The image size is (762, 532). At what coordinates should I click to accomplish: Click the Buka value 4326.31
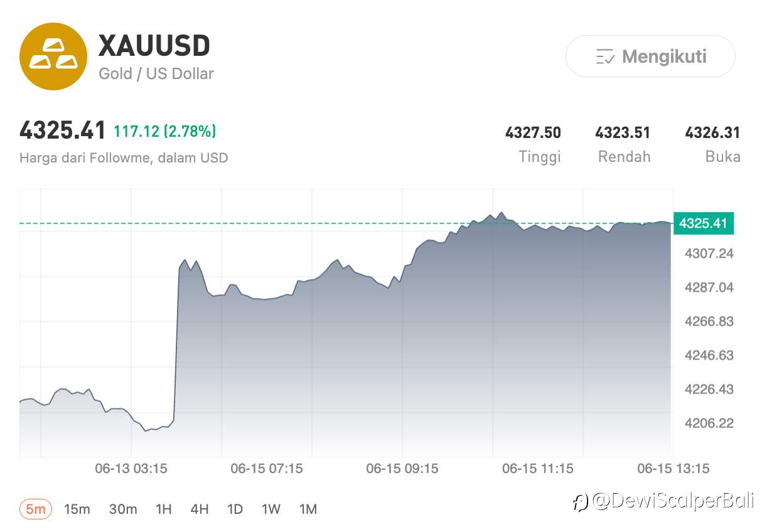tap(712, 132)
